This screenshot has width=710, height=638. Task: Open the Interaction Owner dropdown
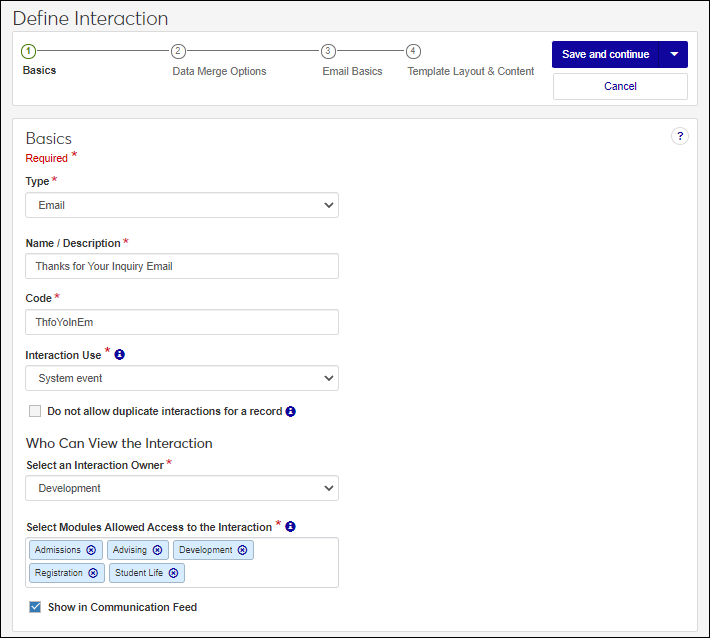(x=181, y=488)
